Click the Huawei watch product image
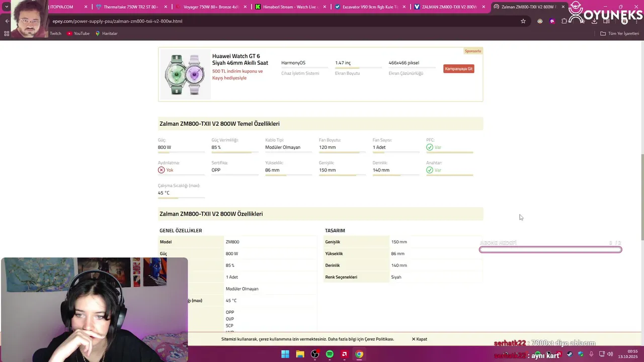Viewport: 644px width, 362px height. 185,74
